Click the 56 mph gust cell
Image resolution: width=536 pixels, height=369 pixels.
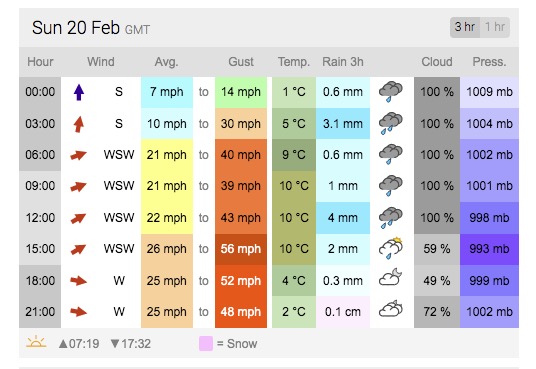241,249
